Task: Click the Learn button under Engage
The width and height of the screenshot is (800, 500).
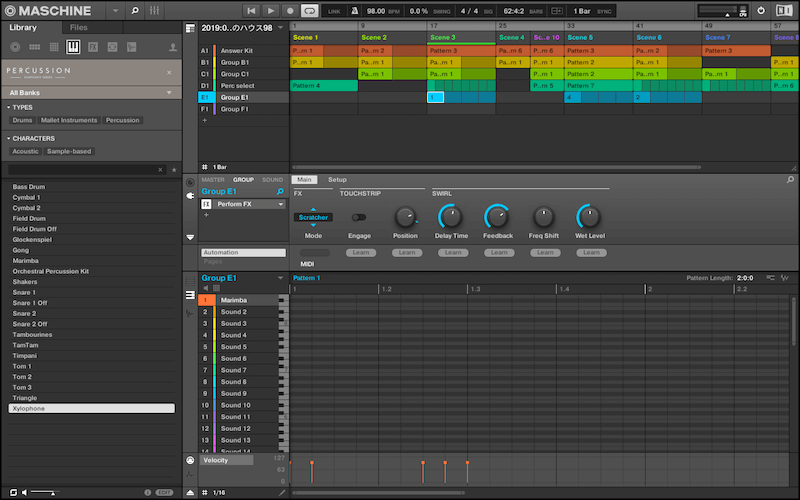Action: (361, 253)
